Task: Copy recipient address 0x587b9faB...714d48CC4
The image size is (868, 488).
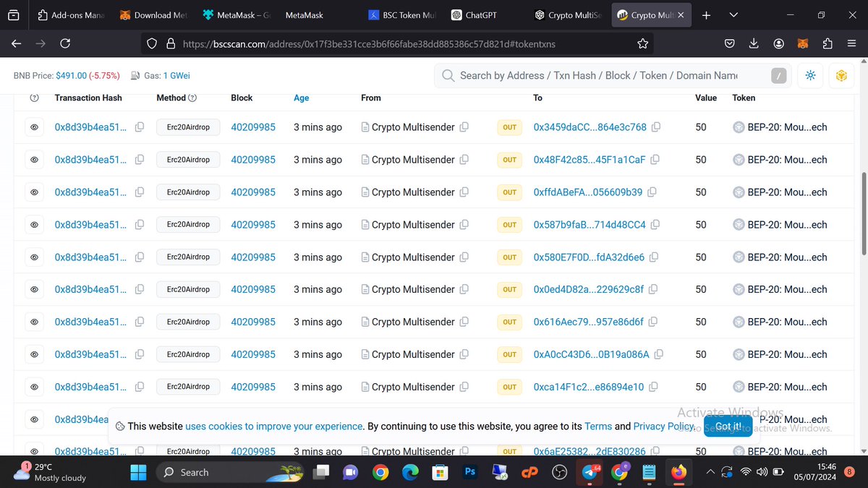Action: 655,225
